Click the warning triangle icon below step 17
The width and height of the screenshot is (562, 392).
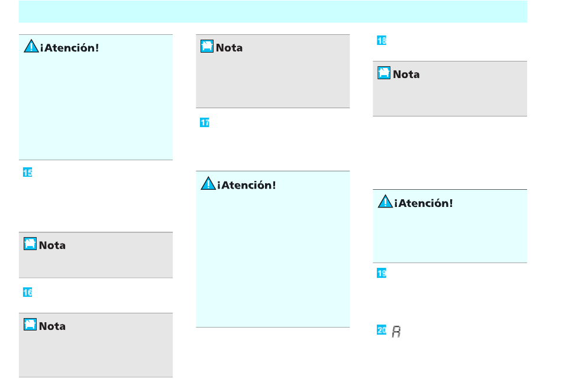click(x=208, y=183)
